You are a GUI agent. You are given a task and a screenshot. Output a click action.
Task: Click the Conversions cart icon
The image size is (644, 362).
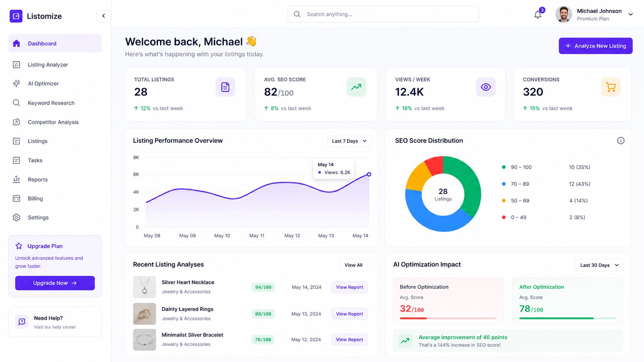coord(611,87)
